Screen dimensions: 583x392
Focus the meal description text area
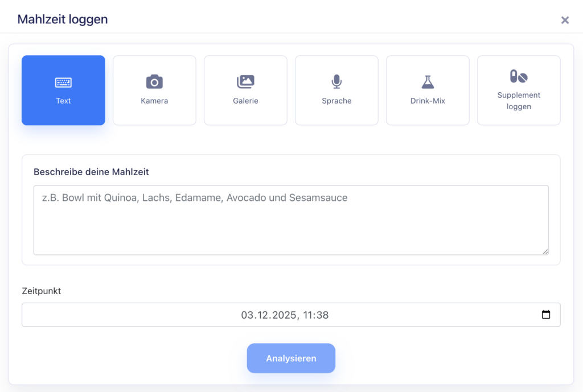pos(291,220)
